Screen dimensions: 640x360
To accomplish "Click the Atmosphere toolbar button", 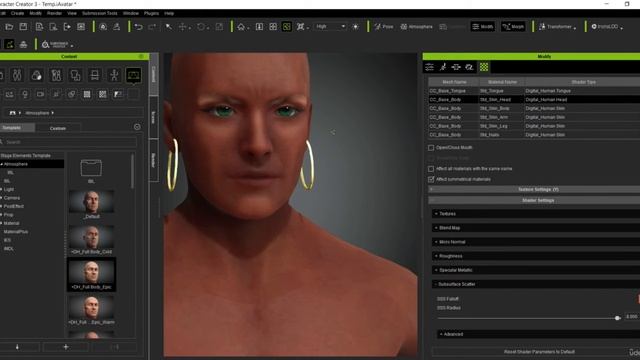I will click(416, 27).
